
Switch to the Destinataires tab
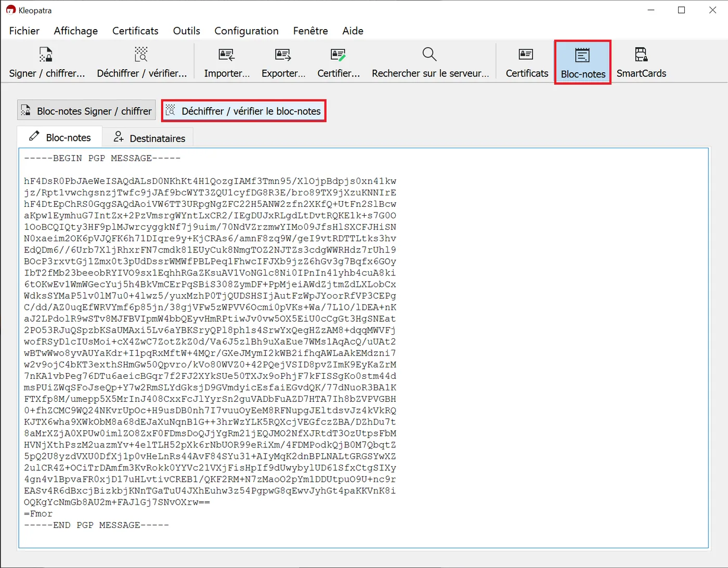point(148,138)
